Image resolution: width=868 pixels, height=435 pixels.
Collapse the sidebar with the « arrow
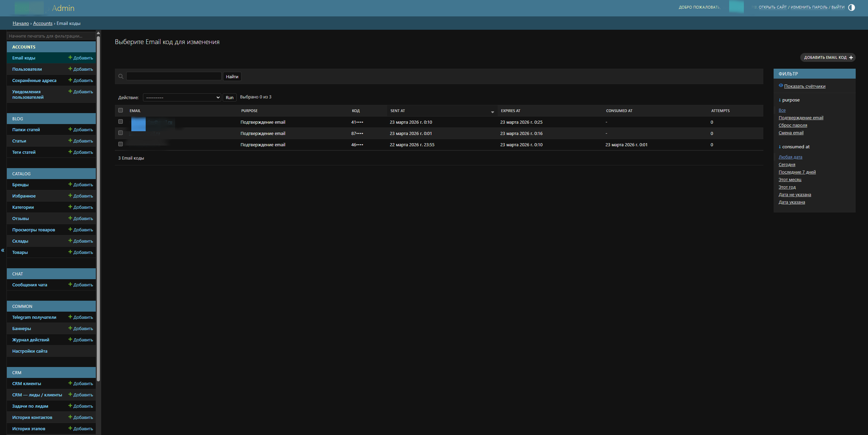coord(3,250)
